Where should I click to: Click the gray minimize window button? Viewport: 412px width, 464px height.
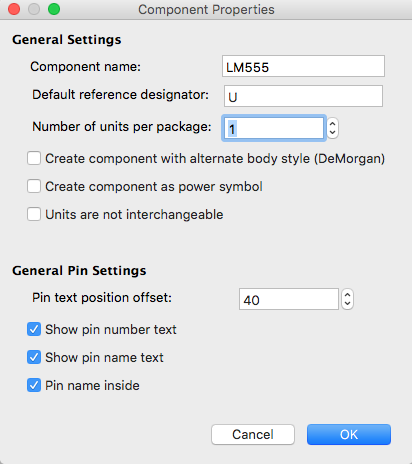(34, 9)
